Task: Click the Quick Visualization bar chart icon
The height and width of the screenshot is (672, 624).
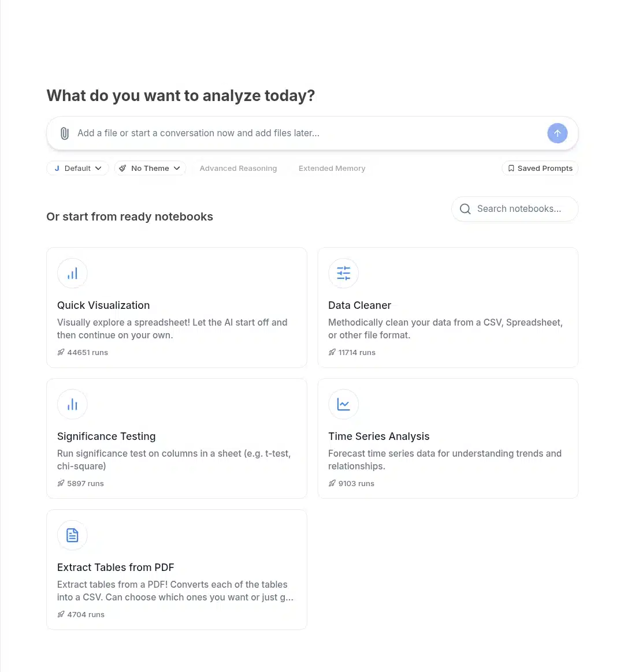Action: click(72, 274)
